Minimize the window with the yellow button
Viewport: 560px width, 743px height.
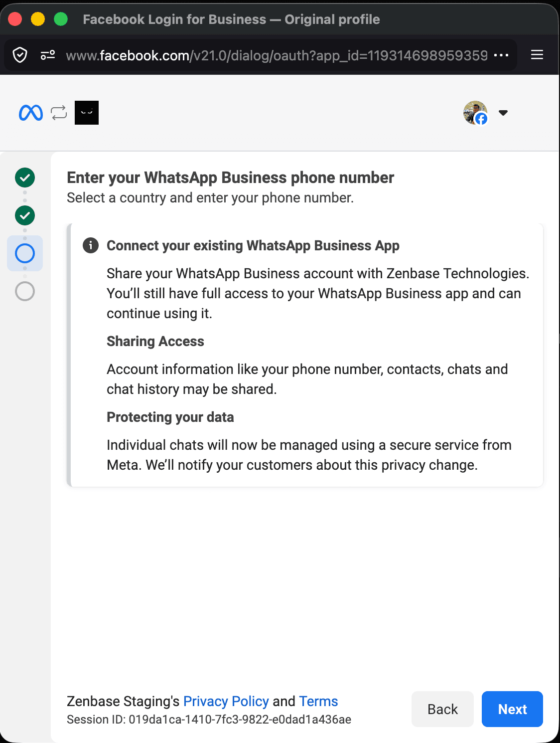click(38, 19)
